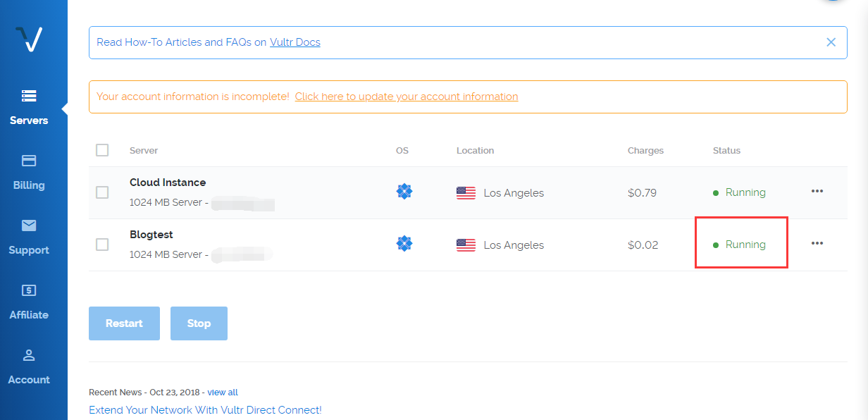Open the Affiliate dollar icon

[29, 290]
